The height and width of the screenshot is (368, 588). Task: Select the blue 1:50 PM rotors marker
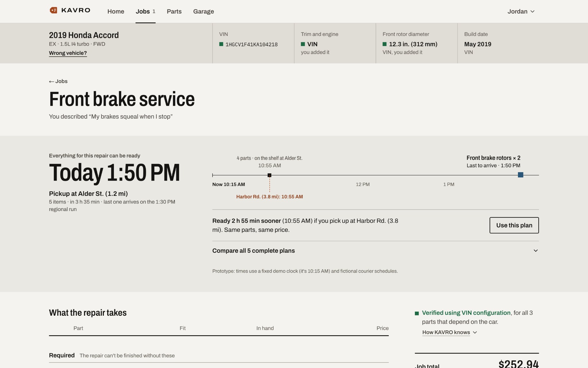coord(520,175)
